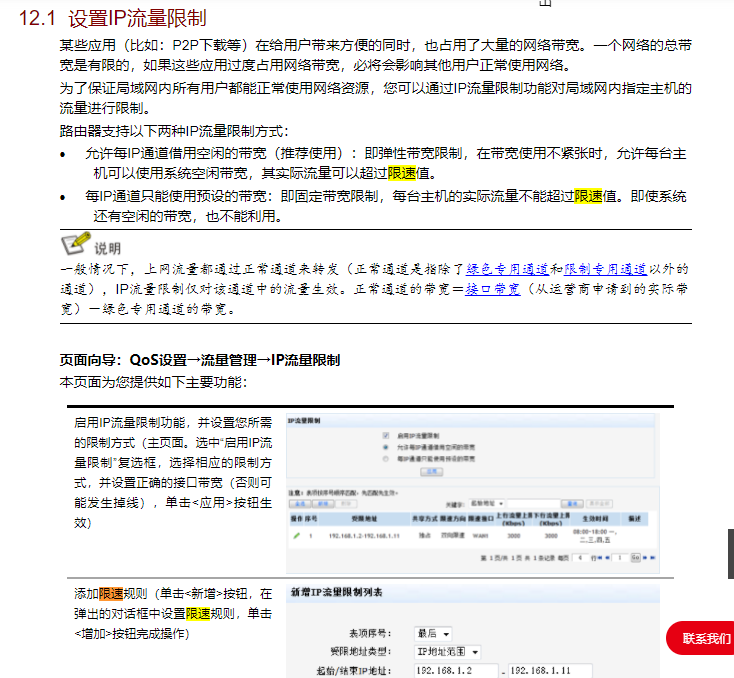734x678 pixels.
Task: Click the green edit pencil in the rule row
Action: pyautogui.click(x=296, y=536)
